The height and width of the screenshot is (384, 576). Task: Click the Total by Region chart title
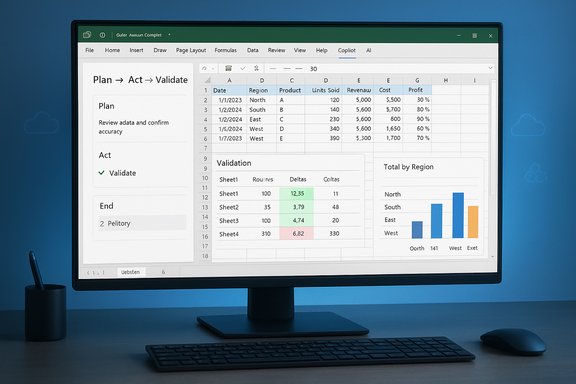point(408,167)
